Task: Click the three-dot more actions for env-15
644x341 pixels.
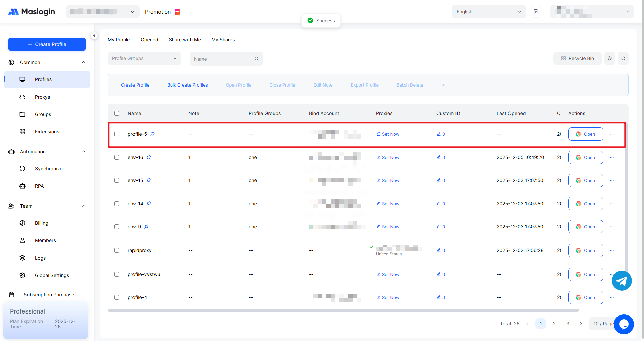Action: [612, 180]
